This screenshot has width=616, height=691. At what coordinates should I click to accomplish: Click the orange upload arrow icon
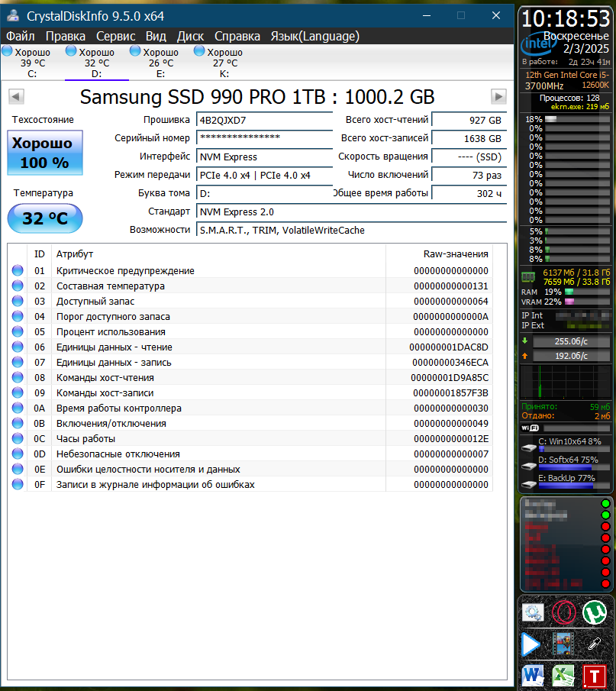[x=525, y=355]
